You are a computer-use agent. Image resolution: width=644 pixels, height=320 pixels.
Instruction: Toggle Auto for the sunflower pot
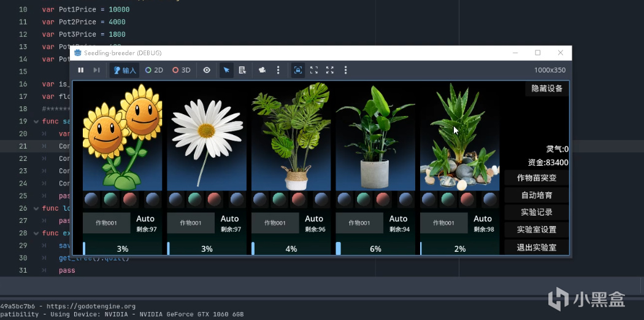point(145,219)
